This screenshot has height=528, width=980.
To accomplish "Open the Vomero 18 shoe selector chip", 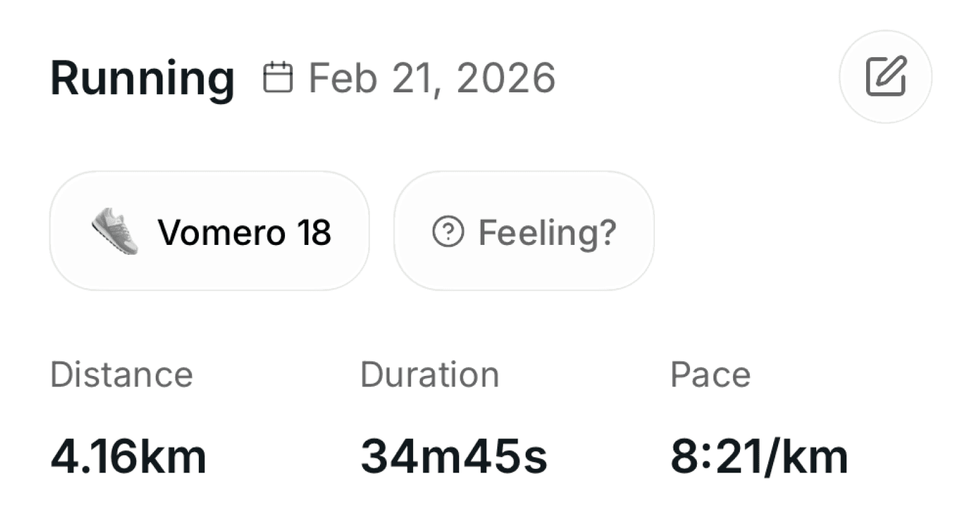I will pos(209,231).
